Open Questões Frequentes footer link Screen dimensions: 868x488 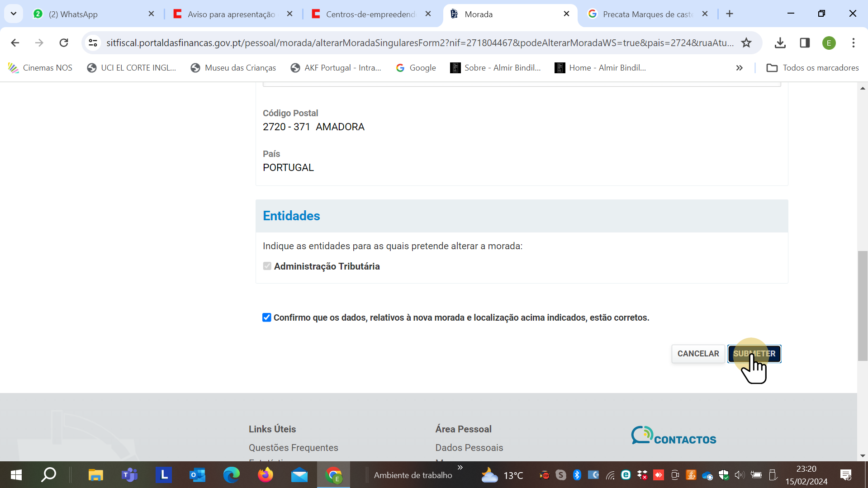pyautogui.click(x=294, y=447)
